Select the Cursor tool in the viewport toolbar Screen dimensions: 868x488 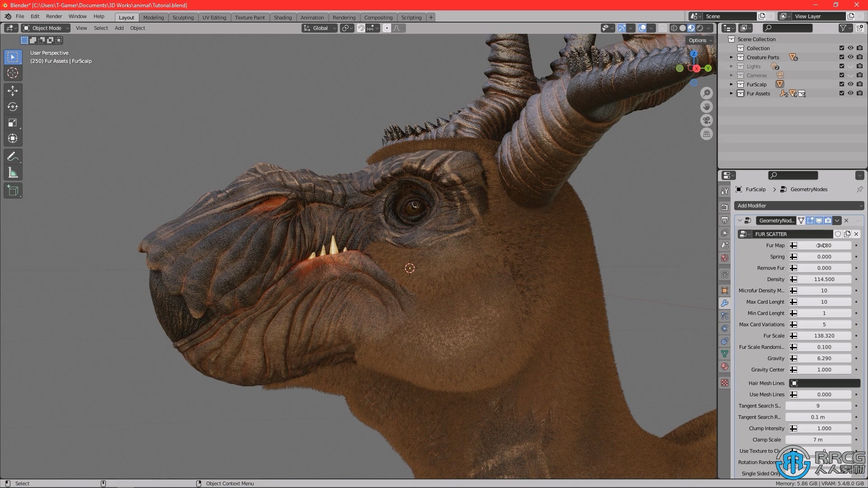point(13,73)
